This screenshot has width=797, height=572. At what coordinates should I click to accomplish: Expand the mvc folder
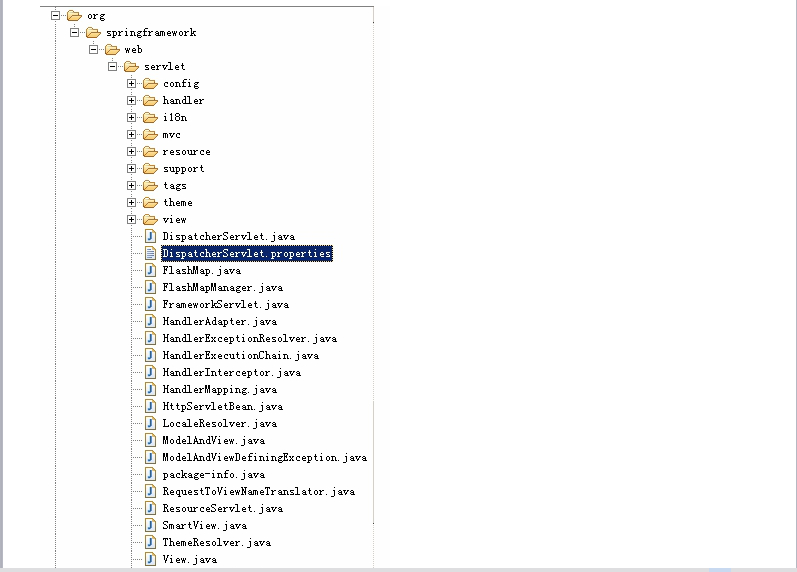[132, 135]
